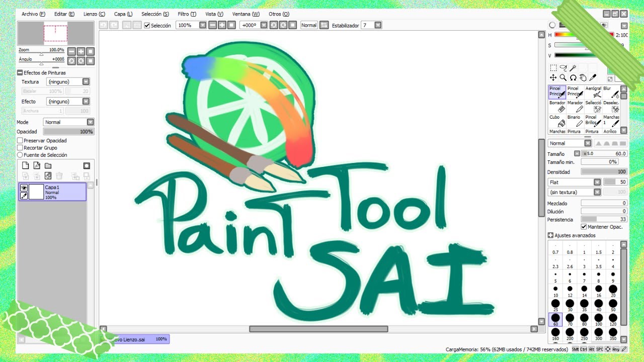Open the Filtro menu
Image resolution: width=644 pixels, height=362 pixels.
187,14
